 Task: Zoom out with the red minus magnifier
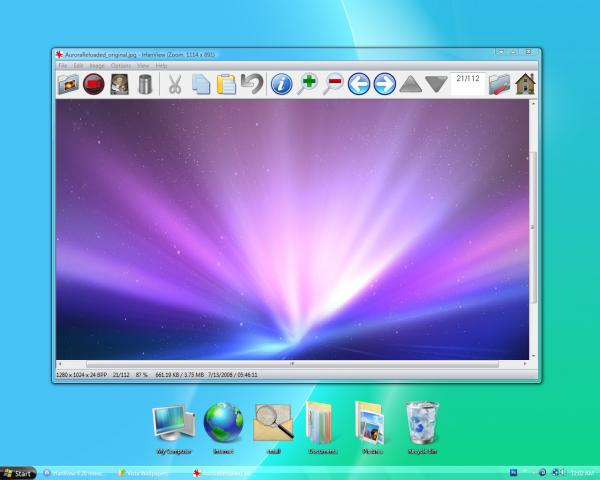[333, 85]
